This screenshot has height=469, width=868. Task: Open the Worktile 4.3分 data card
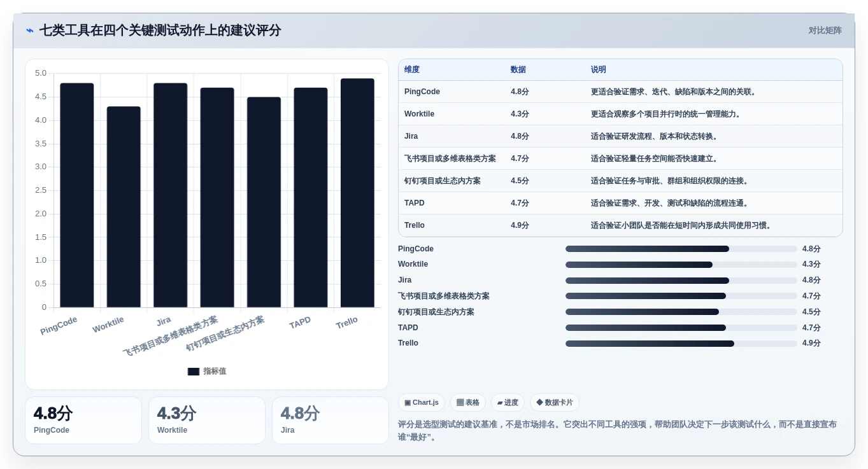[207, 420]
